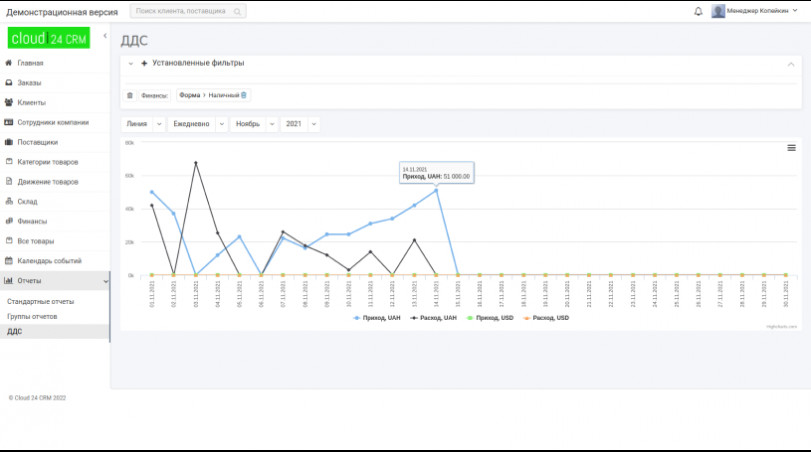This screenshot has width=811, height=452.
Task: Toggle Приход, UAH series in legend
Action: (x=377, y=317)
